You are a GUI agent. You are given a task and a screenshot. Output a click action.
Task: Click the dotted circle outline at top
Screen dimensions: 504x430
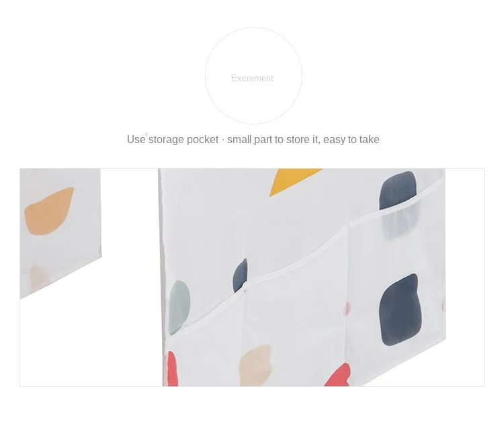(x=253, y=75)
